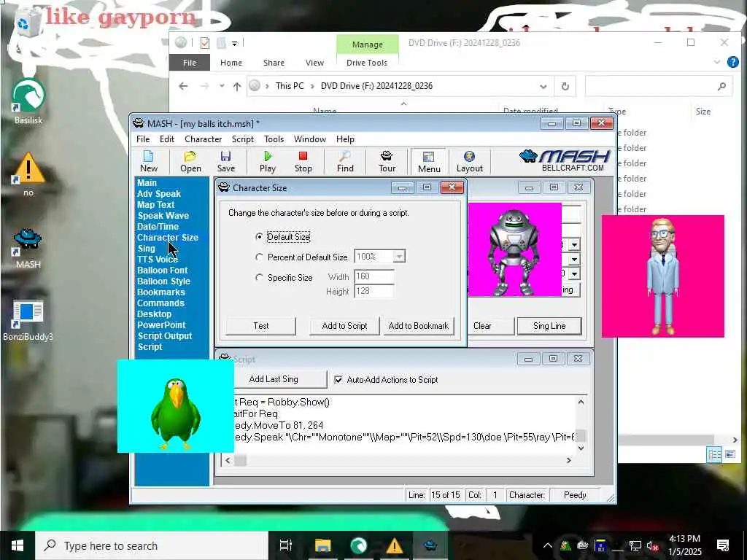Open Customize Quick Access Toolbar dropdown in Explorer
Viewport: 747px width, 560px height.
tap(234, 43)
